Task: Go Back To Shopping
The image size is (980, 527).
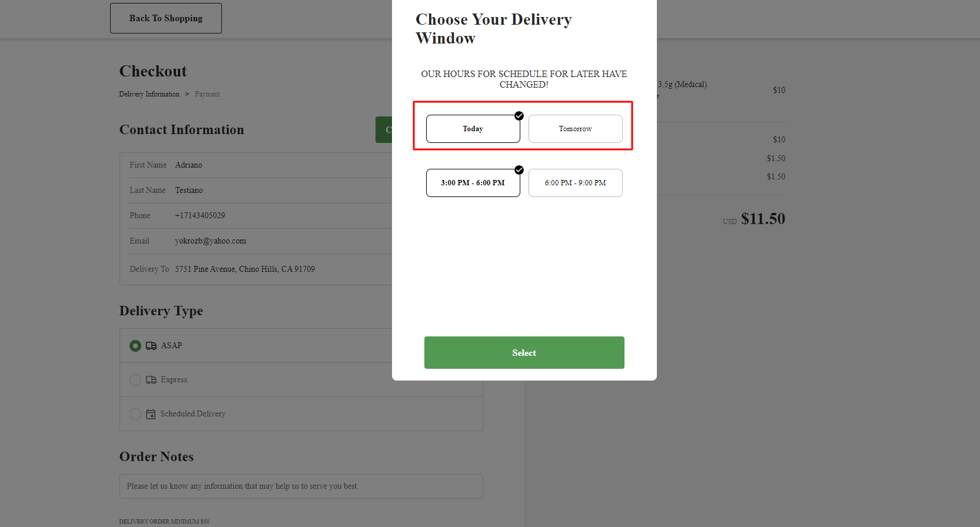Action: [x=166, y=18]
